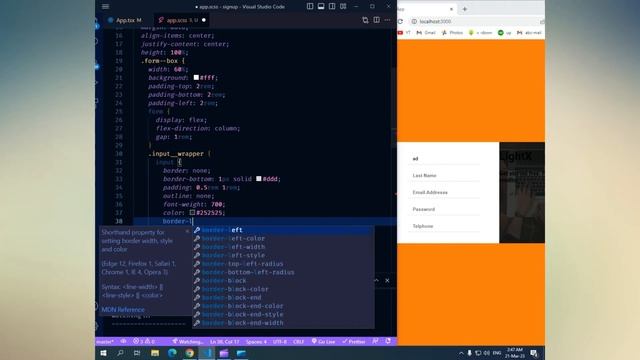The image size is (640, 360).
Task: Open changes icon in editor toolbar
Action: click(365, 20)
